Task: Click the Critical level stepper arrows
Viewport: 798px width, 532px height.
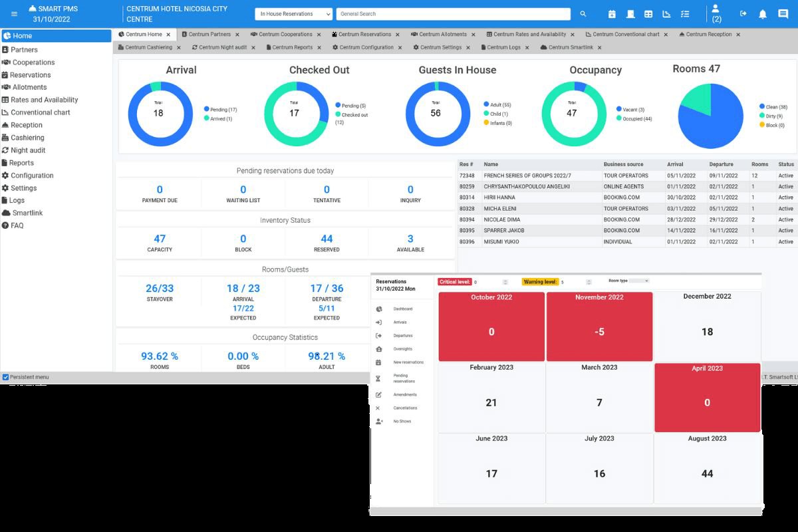Action: [505, 282]
